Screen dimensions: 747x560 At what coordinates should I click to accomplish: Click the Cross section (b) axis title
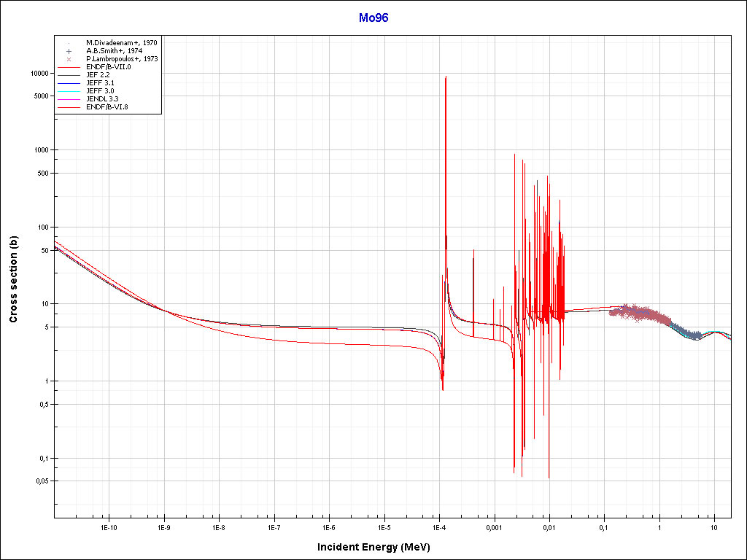(x=13, y=280)
